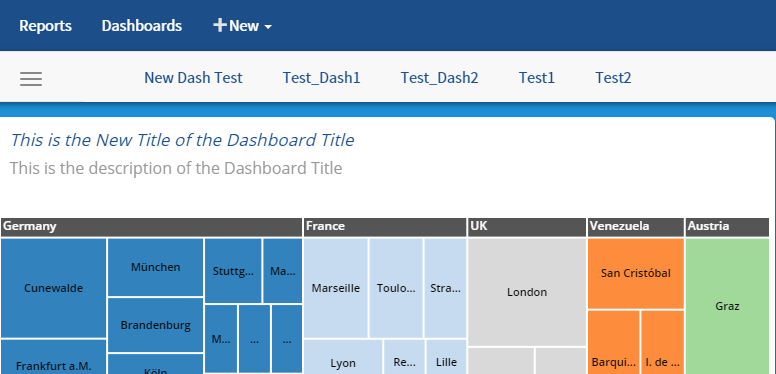This screenshot has width=776, height=374.
Task: Click the italic dashboard title text
Action: point(182,140)
